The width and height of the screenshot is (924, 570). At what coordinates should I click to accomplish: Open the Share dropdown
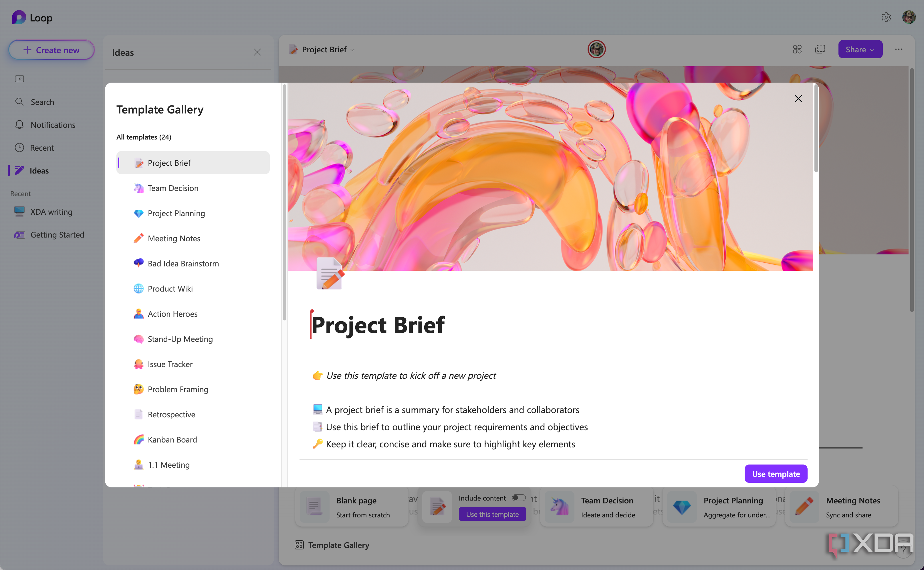tap(860, 49)
